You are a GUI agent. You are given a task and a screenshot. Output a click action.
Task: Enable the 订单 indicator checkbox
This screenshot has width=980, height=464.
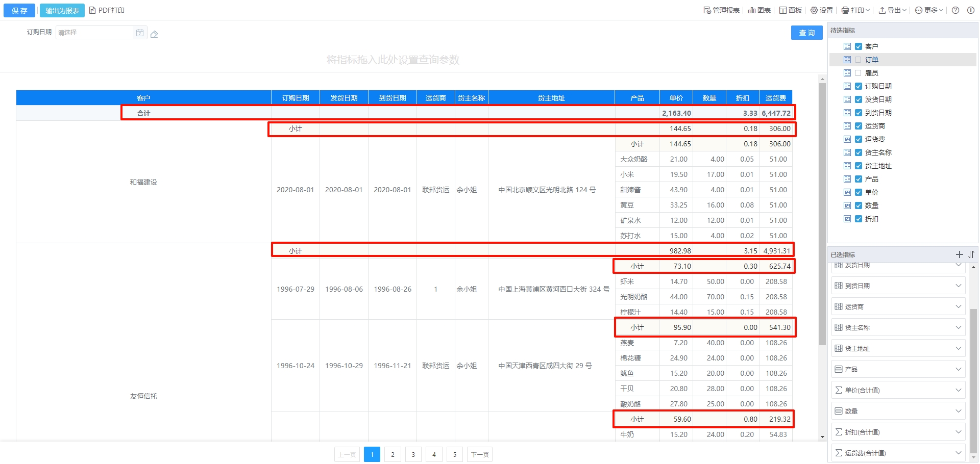click(x=858, y=60)
